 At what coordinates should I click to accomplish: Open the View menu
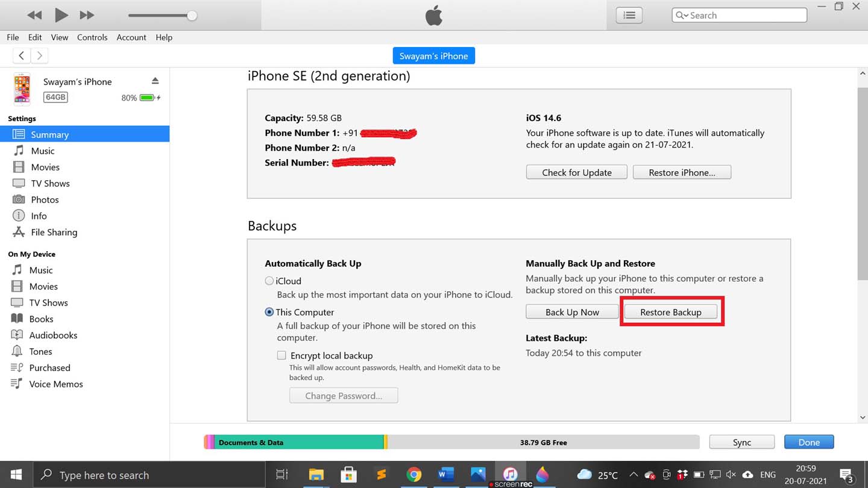[59, 37]
